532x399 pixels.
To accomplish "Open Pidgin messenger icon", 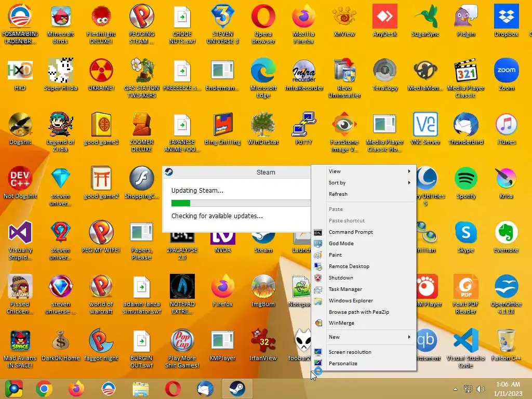I will (466, 20).
